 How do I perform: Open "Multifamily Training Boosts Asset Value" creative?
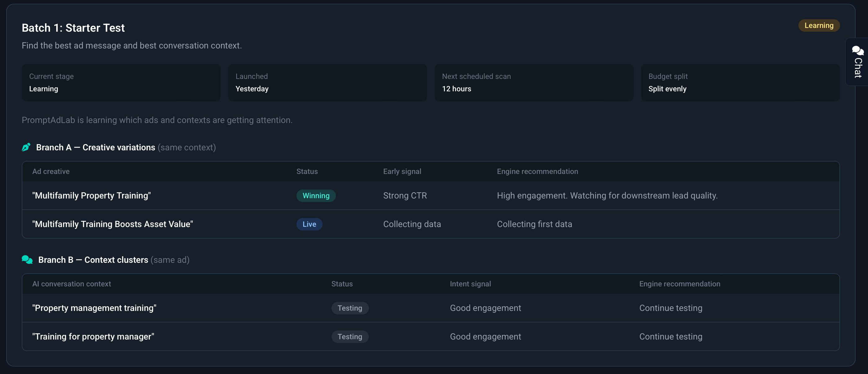(x=431, y=224)
